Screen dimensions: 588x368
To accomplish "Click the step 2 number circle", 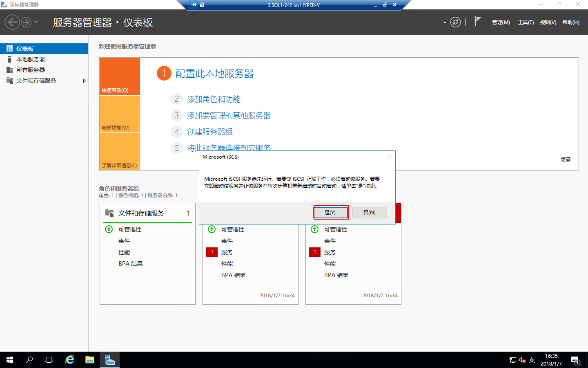I will click(x=176, y=99).
